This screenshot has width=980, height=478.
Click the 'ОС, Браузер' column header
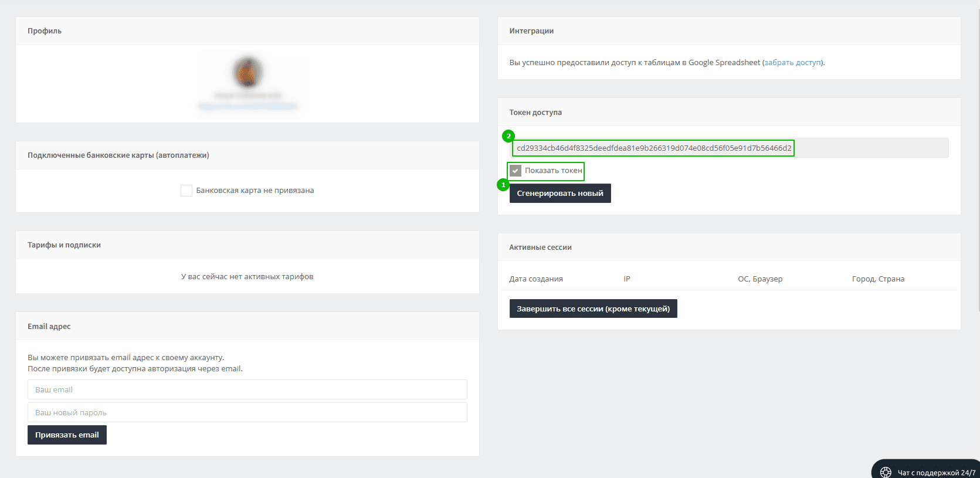coord(759,279)
